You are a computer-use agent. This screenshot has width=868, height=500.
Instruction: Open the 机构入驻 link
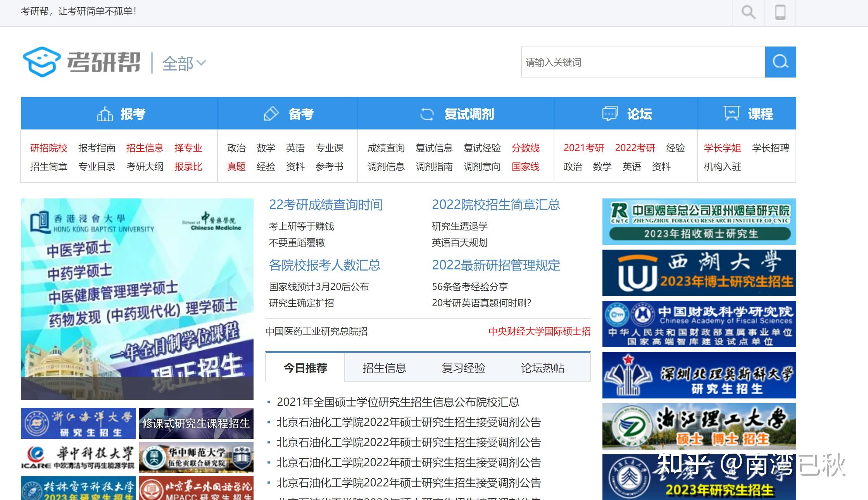point(723,167)
